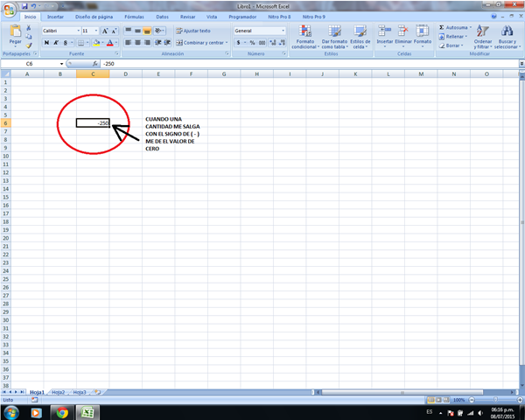Click the Name Box showing C6
Viewport: 525px width, 420px height.
[x=32, y=64]
